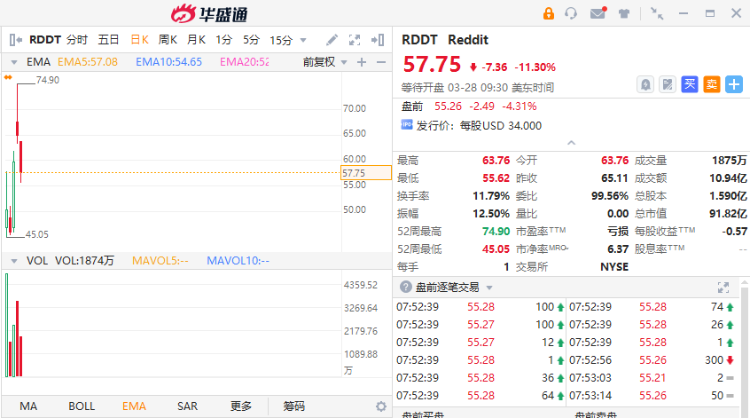
Task: Select the 1分 one-minute tab
Action: pos(223,40)
